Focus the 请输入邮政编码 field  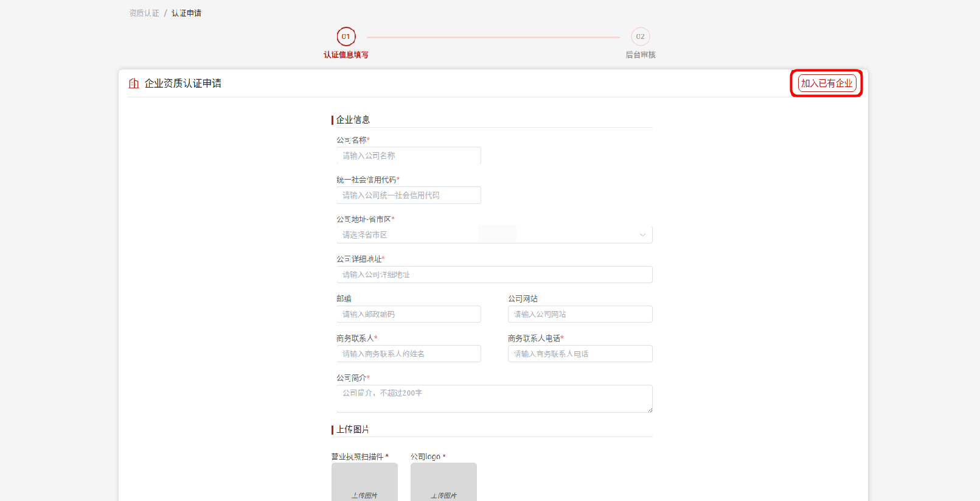[x=408, y=314]
